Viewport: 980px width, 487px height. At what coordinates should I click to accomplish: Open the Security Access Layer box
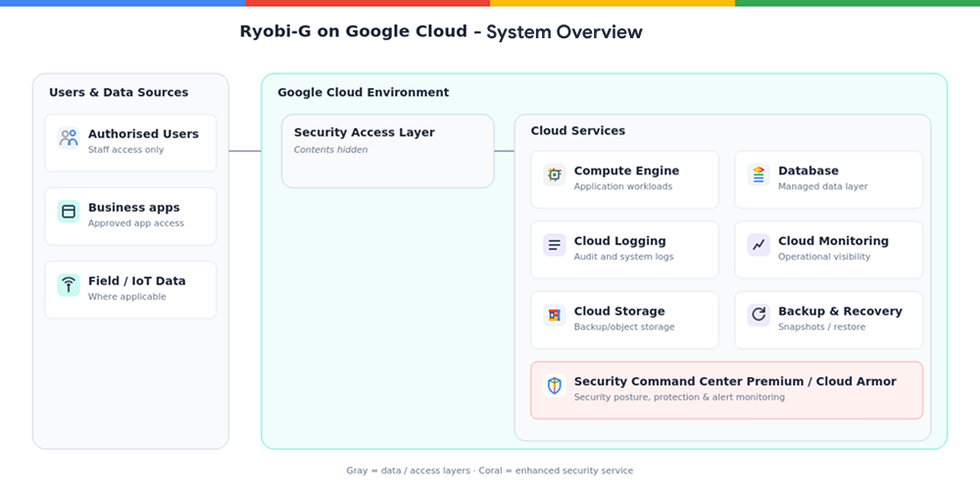pos(387,151)
